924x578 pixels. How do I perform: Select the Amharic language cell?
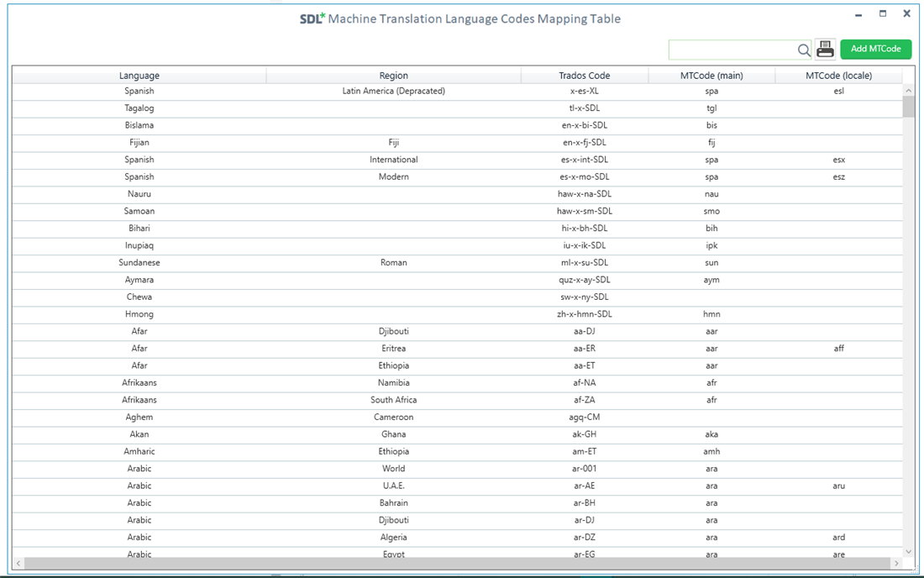click(139, 451)
